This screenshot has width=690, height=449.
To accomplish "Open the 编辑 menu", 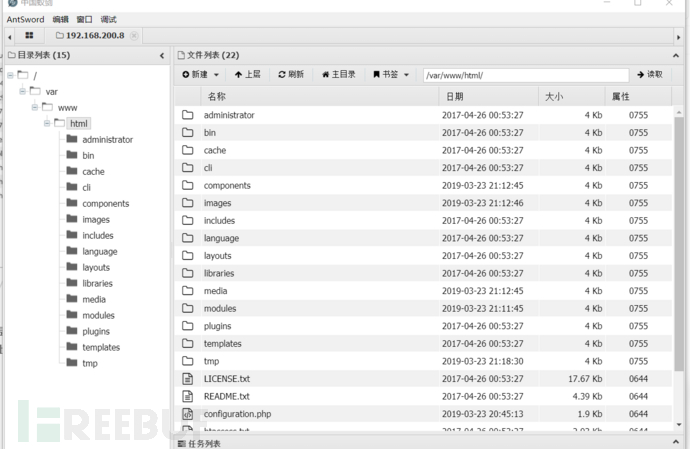I will tap(61, 19).
